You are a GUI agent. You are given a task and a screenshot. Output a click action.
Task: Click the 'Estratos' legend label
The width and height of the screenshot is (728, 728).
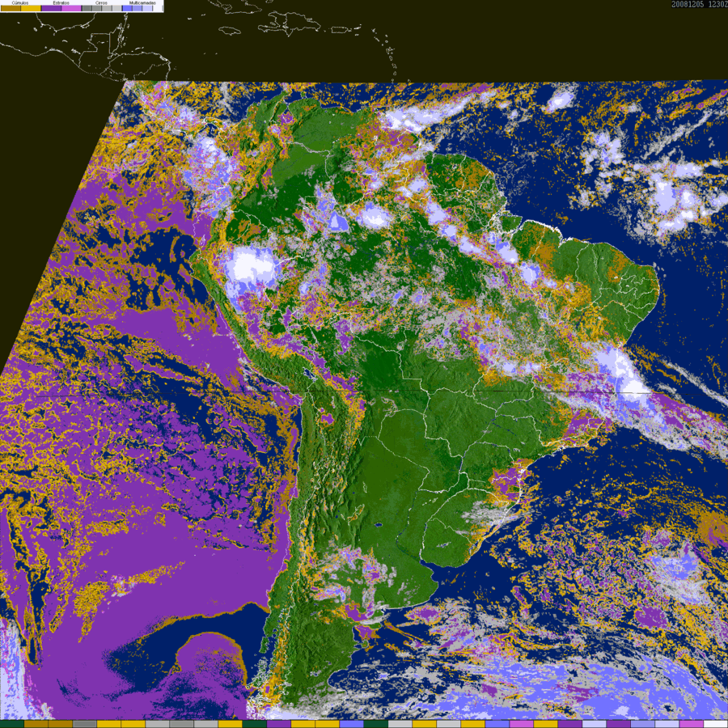point(61,2)
